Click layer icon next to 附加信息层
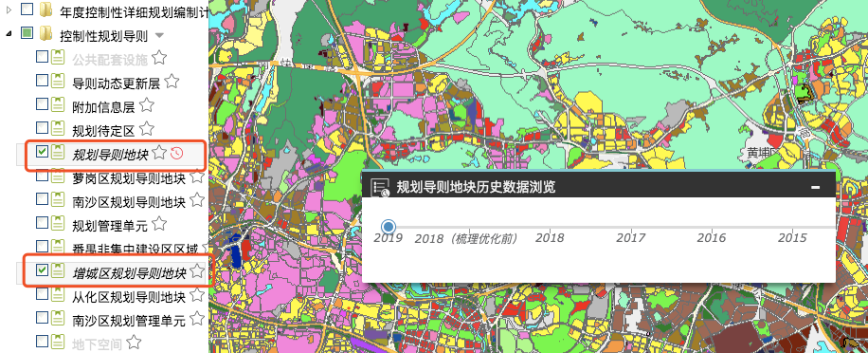Image resolution: width=868 pixels, height=353 pixels. click(x=58, y=104)
